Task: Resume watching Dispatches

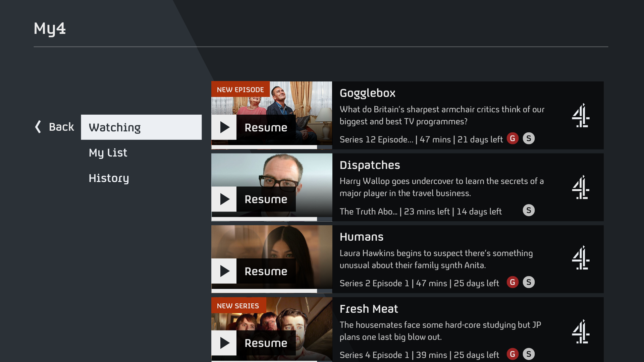Action: coord(266,199)
